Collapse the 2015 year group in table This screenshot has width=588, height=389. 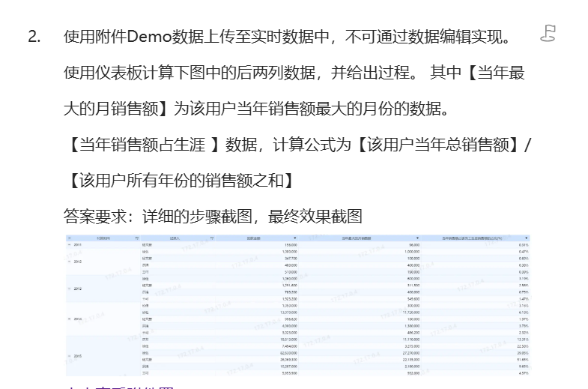pyautogui.click(x=70, y=356)
